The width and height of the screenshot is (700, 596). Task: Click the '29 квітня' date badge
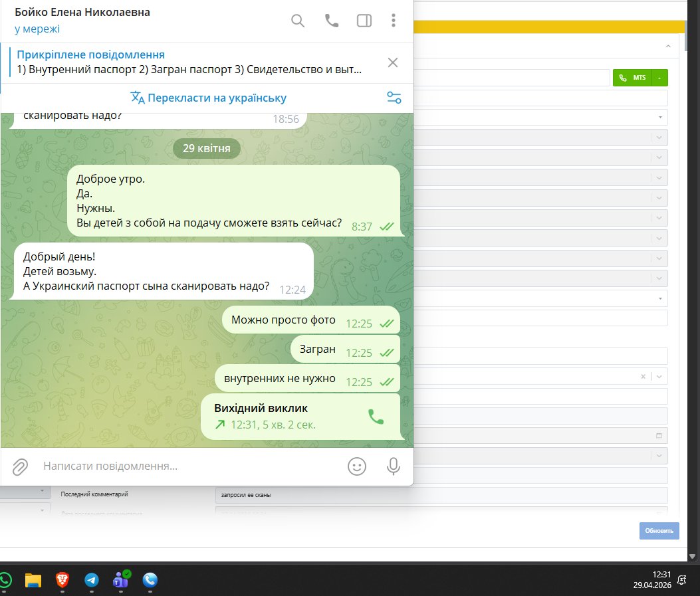[207, 149]
